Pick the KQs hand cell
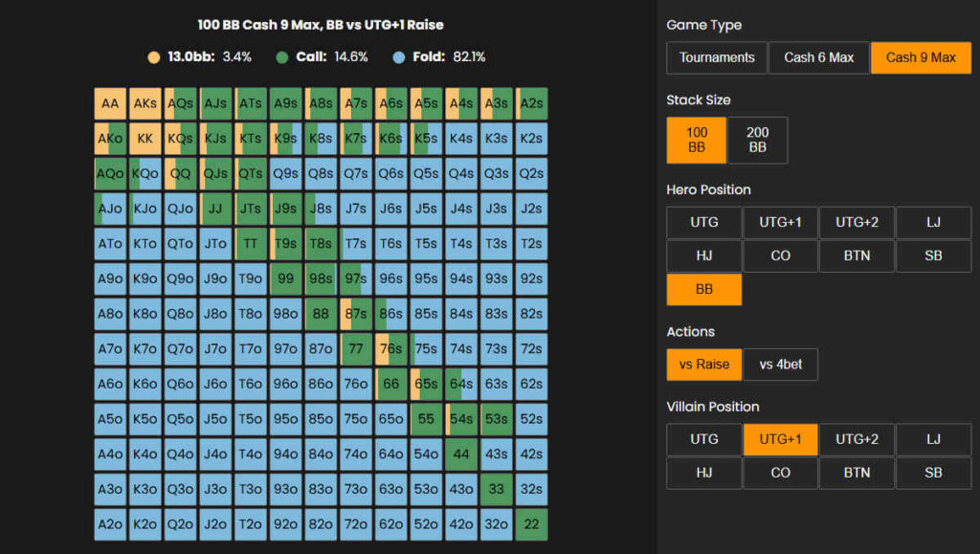Screen dimensions: 980x554 click(180, 138)
